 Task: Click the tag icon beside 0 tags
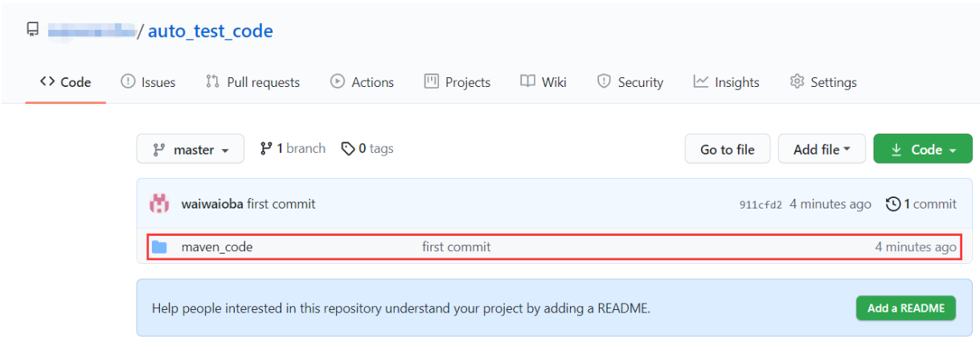[x=348, y=149]
